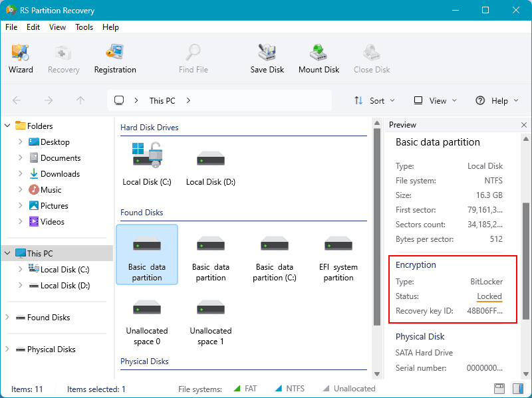
Task: Click Save Disk toolbar icon
Action: 267,58
